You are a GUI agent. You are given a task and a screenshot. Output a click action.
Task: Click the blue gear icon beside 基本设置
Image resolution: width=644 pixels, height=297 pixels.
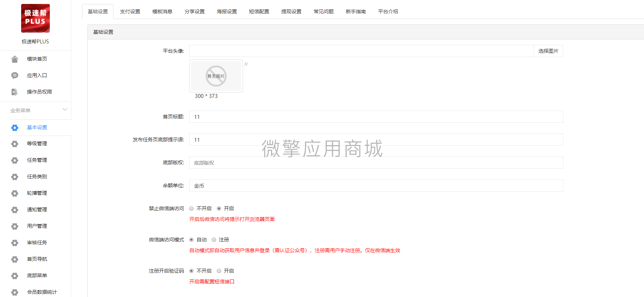tap(15, 128)
